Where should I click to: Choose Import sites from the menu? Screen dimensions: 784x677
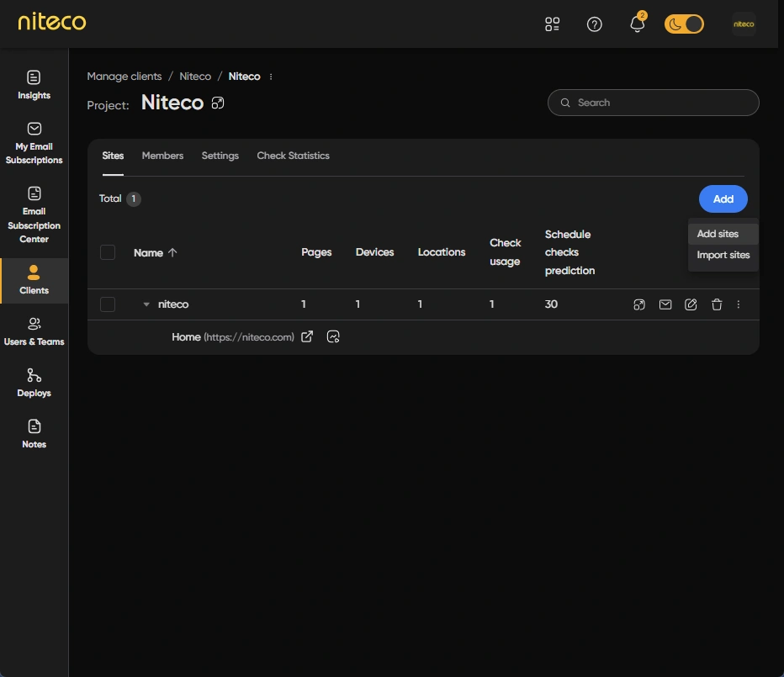[x=723, y=255]
